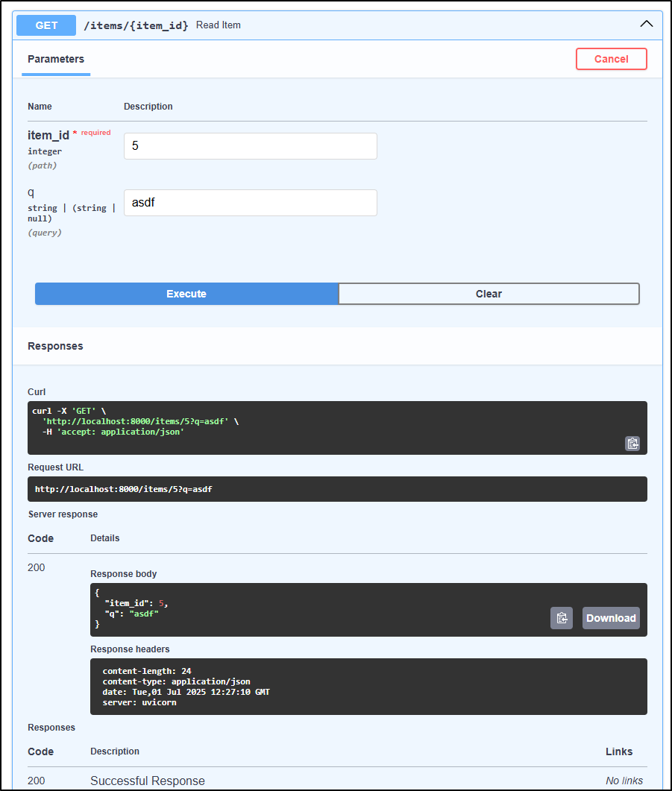Screen dimensions: 672x791
Task: Download the response body
Action: point(611,617)
